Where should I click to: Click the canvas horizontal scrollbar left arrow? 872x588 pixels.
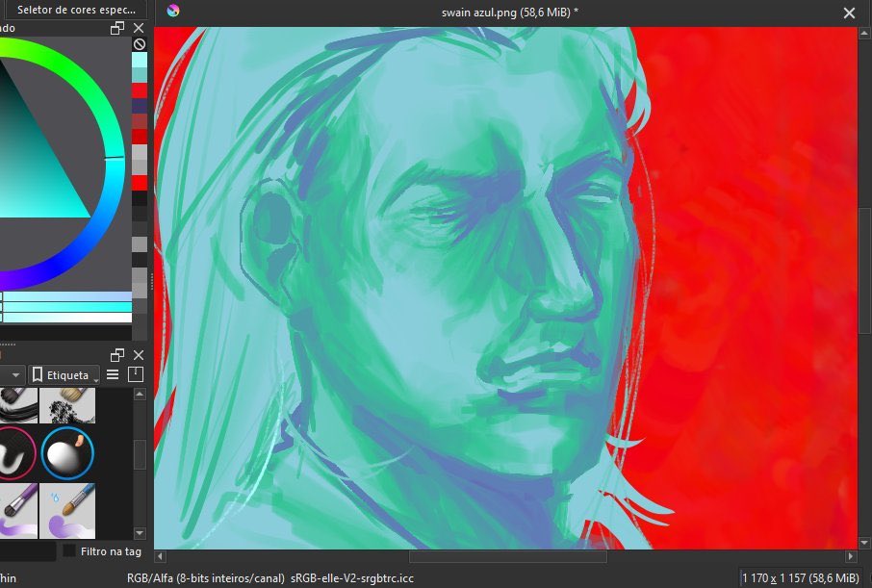click(160, 555)
